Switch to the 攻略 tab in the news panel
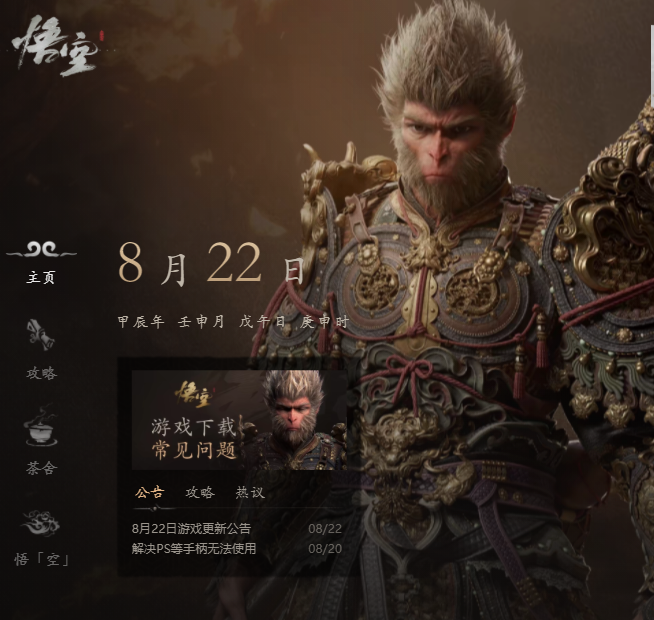 (200, 492)
